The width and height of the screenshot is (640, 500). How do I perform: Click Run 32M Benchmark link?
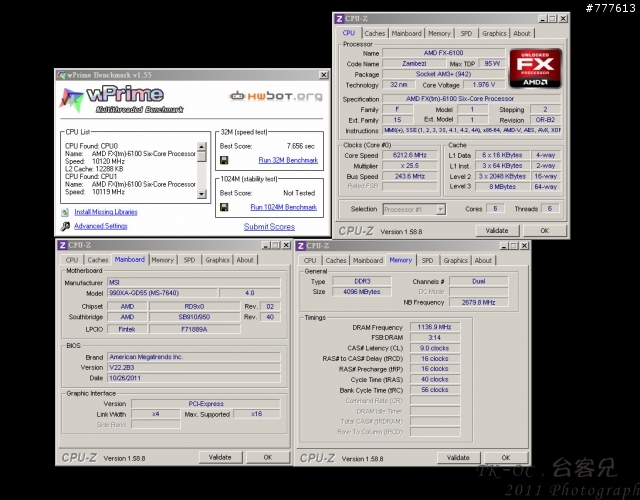[288, 160]
